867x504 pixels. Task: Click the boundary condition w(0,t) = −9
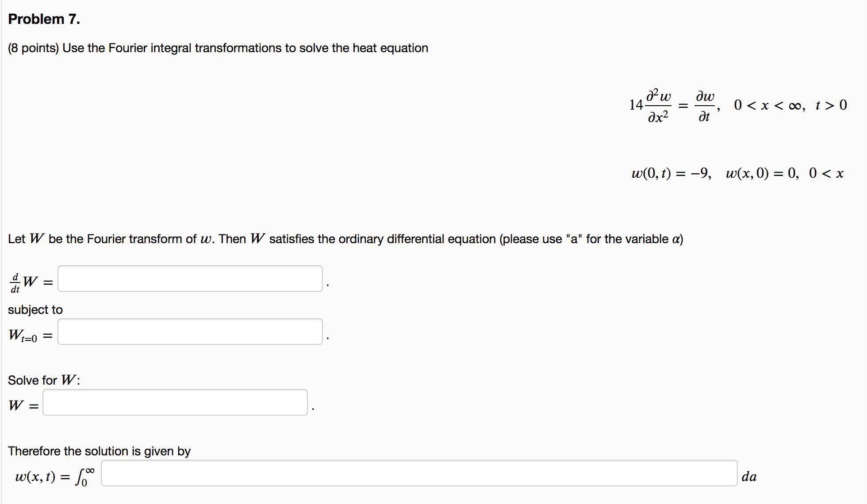coord(671,173)
